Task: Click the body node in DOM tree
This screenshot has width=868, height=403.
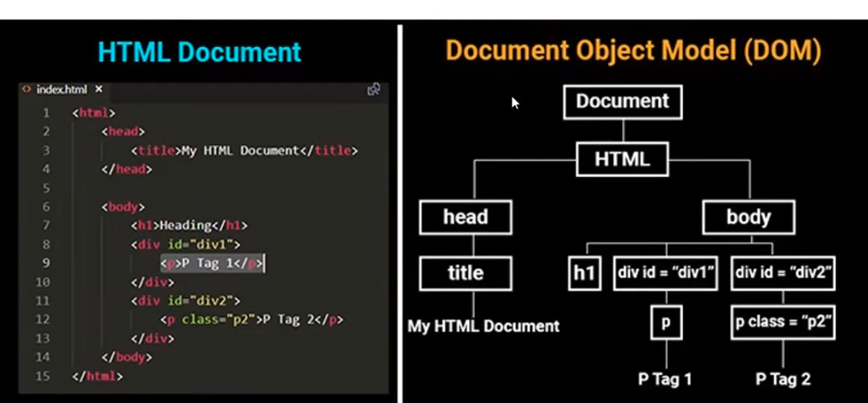Action: click(x=749, y=217)
